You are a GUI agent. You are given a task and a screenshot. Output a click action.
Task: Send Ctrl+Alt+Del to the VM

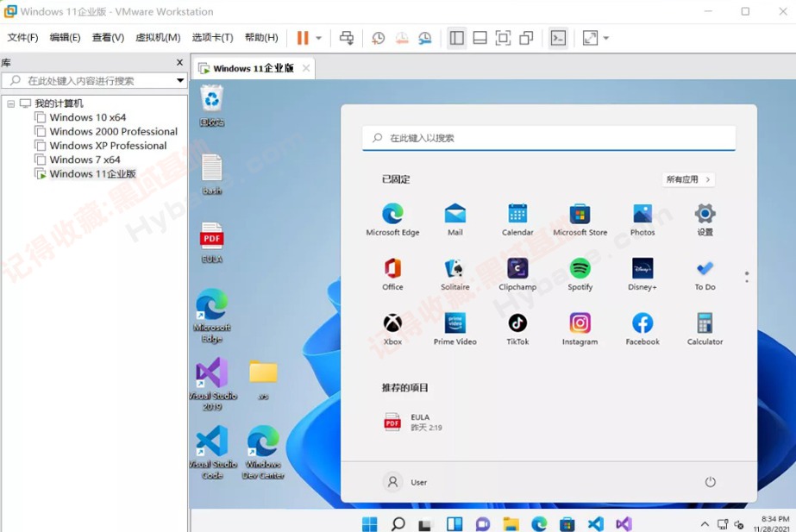pos(347,38)
